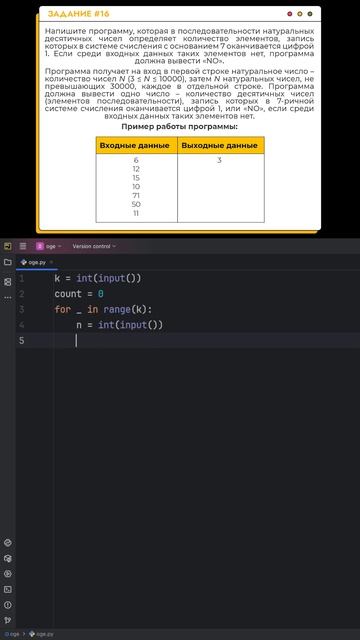Close the oge.py editor tab
The image size is (360, 640).
point(51,262)
